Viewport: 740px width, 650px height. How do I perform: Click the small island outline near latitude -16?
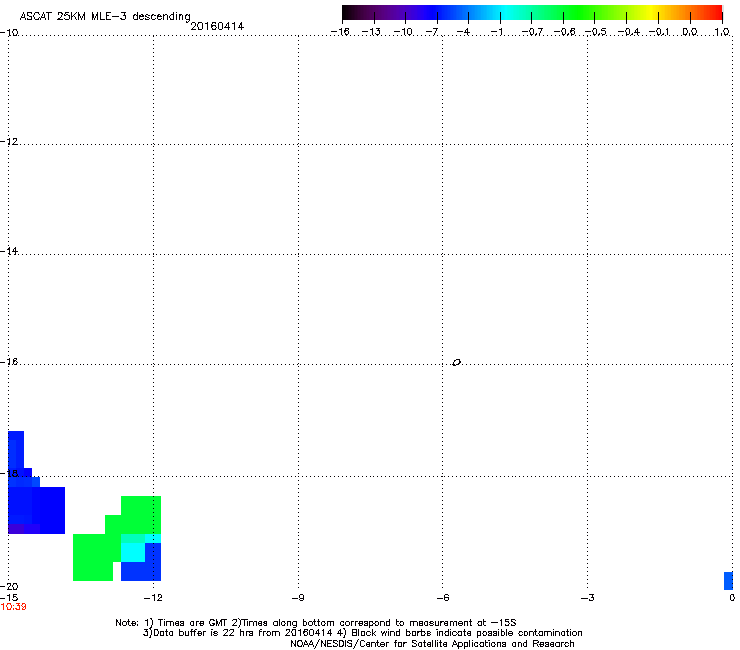456,363
